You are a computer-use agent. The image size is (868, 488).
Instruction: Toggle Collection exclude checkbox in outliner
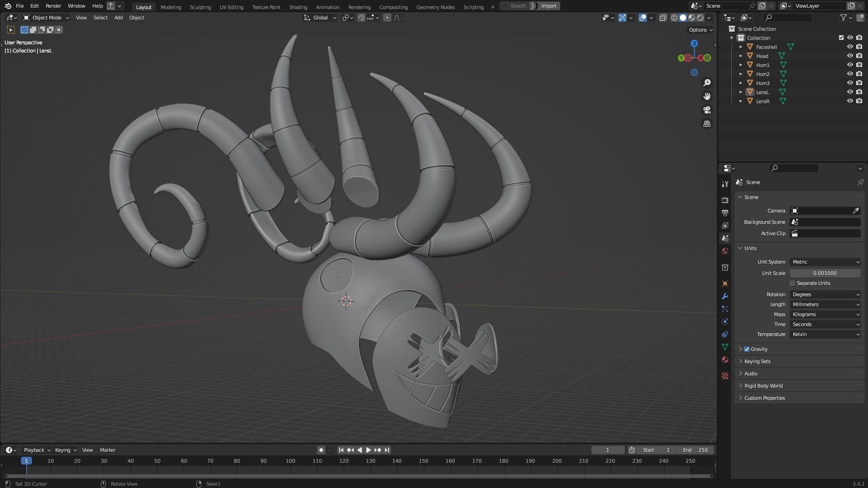841,38
